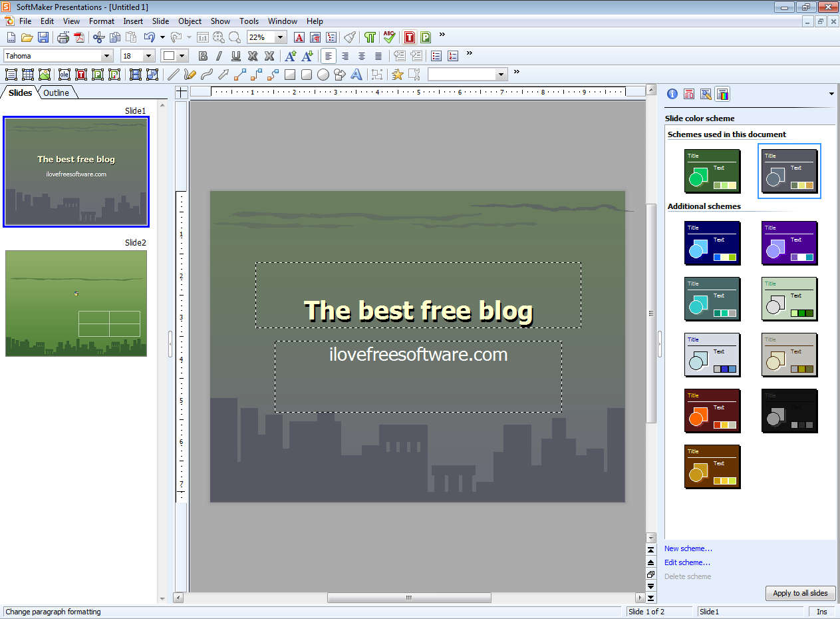Open the font color dropdown
This screenshot has width=840, height=619.
click(182, 56)
